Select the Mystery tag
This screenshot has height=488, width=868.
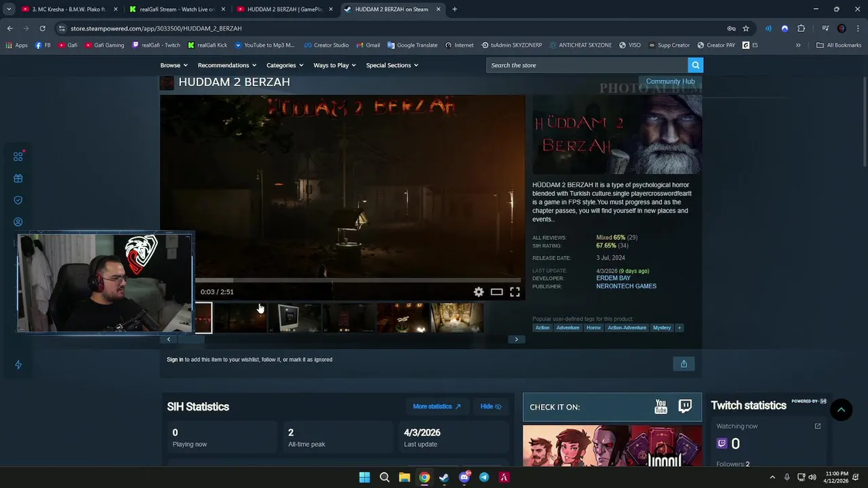[662, 328]
